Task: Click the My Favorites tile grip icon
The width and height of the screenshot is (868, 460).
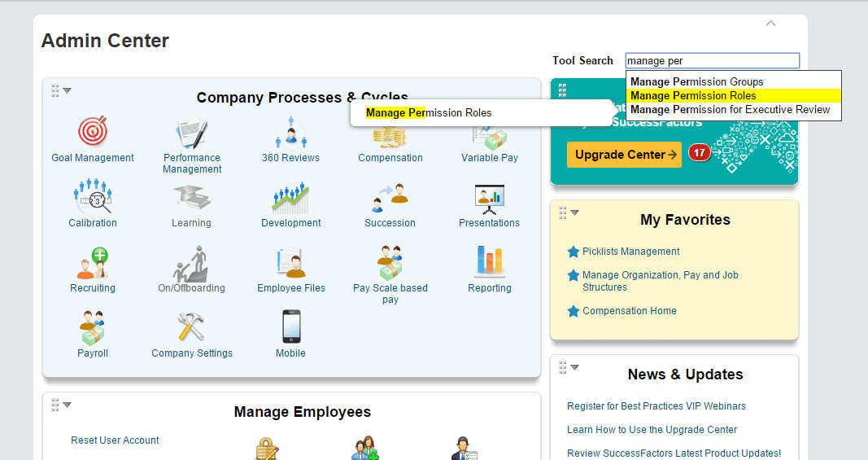Action: 562,212
